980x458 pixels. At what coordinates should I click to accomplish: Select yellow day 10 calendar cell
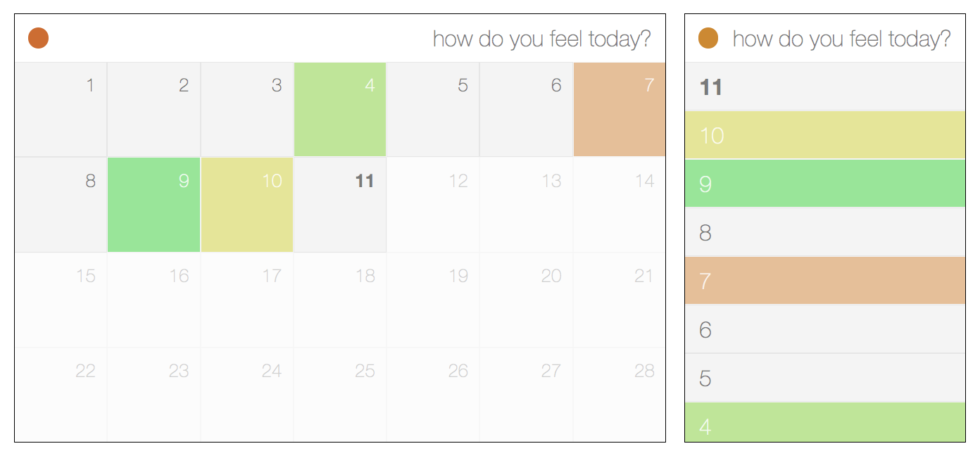[x=247, y=205]
